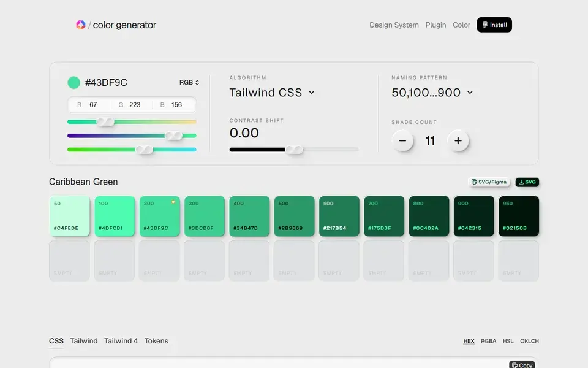Select the 500 shade swatch #2B9869
Screen dimensions: 588x368
click(295, 216)
